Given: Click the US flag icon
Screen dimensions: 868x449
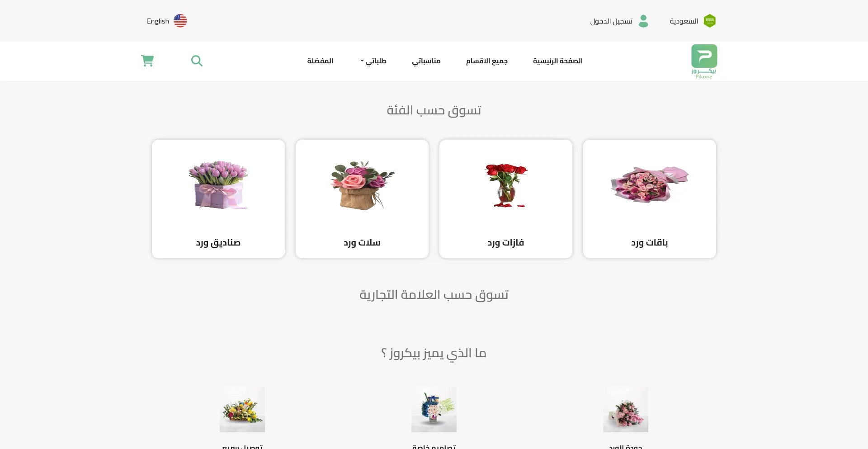Looking at the screenshot, I should (x=180, y=21).
